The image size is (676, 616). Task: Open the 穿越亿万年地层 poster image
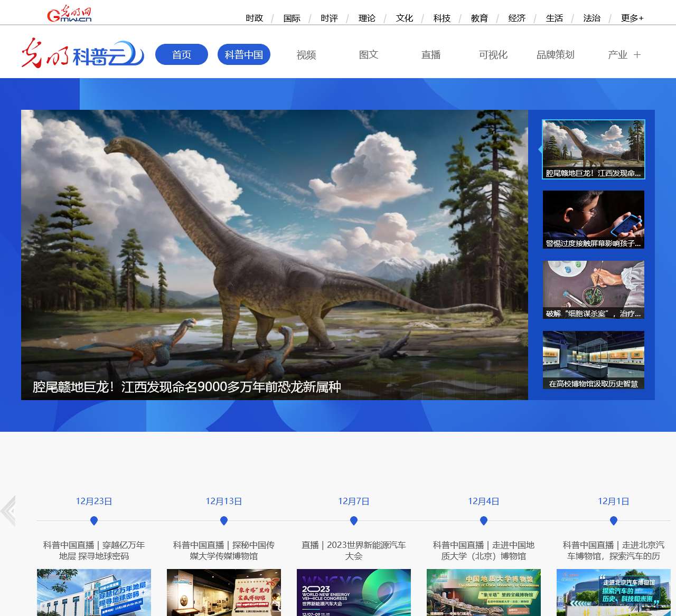point(94,592)
